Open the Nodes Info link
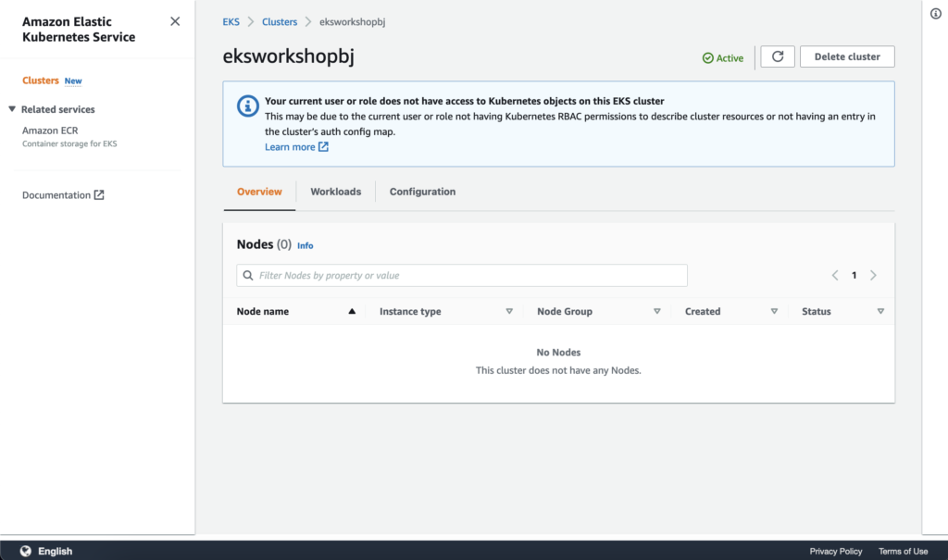The width and height of the screenshot is (948, 560). (x=306, y=245)
